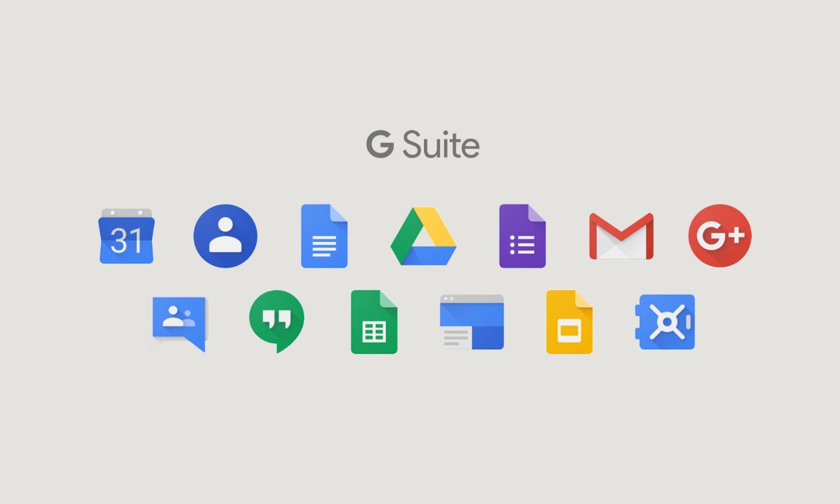Click the G Suite logo text
The width and height of the screenshot is (840, 504).
click(423, 144)
